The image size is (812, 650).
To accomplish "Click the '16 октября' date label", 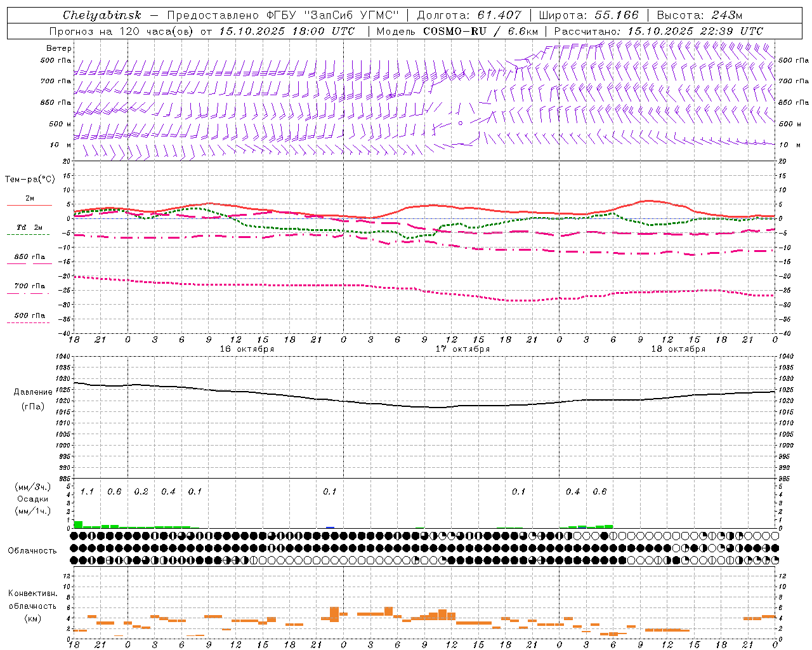I will click(x=247, y=349).
